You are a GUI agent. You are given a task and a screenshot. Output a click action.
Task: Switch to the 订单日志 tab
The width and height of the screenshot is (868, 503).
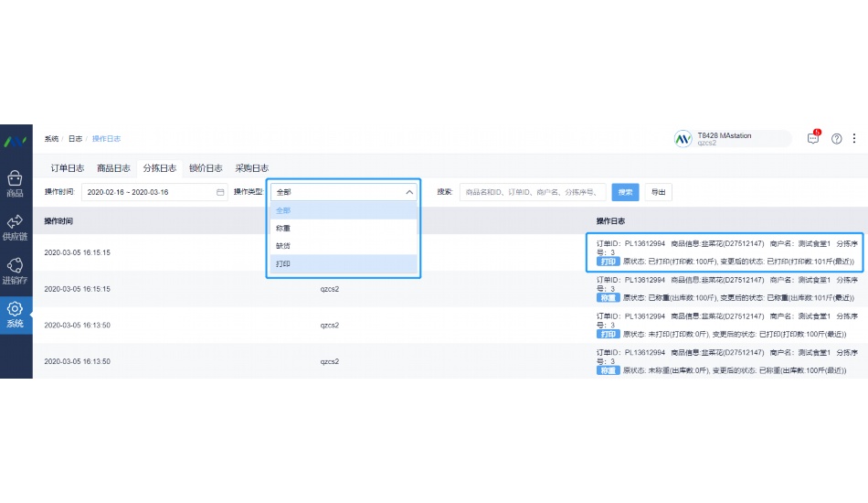pos(68,168)
